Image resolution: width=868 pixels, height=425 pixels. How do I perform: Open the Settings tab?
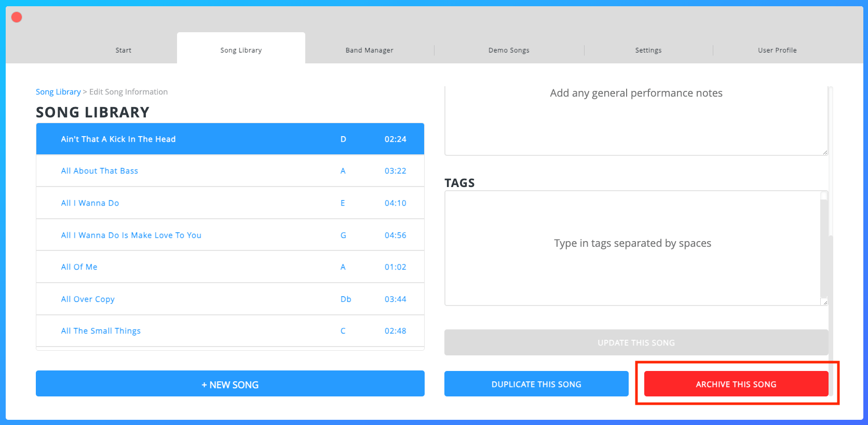(x=648, y=50)
